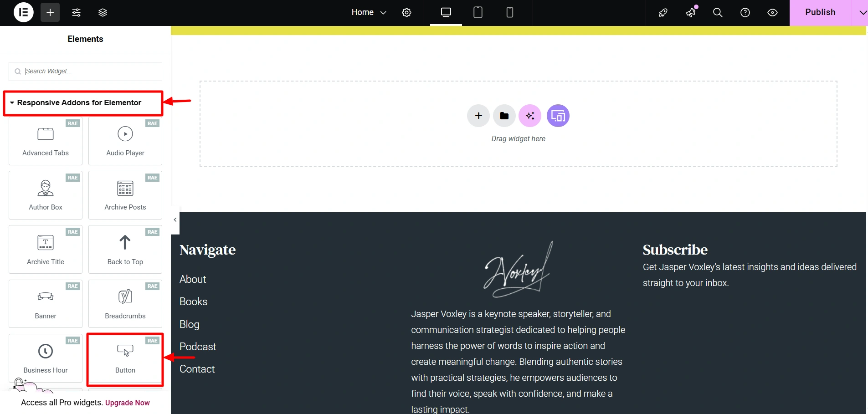The height and width of the screenshot is (414, 868).
Task: Open the Home page dropdown
Action: pos(369,12)
